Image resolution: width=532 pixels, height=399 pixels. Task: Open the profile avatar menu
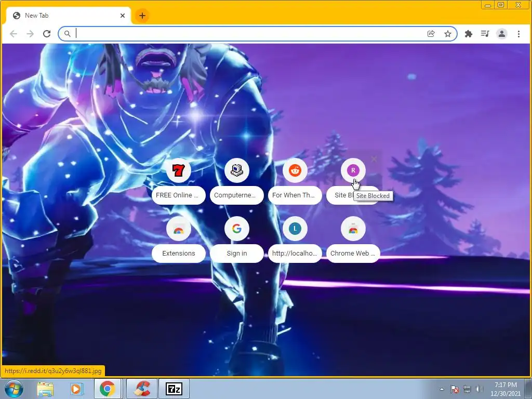tap(502, 34)
